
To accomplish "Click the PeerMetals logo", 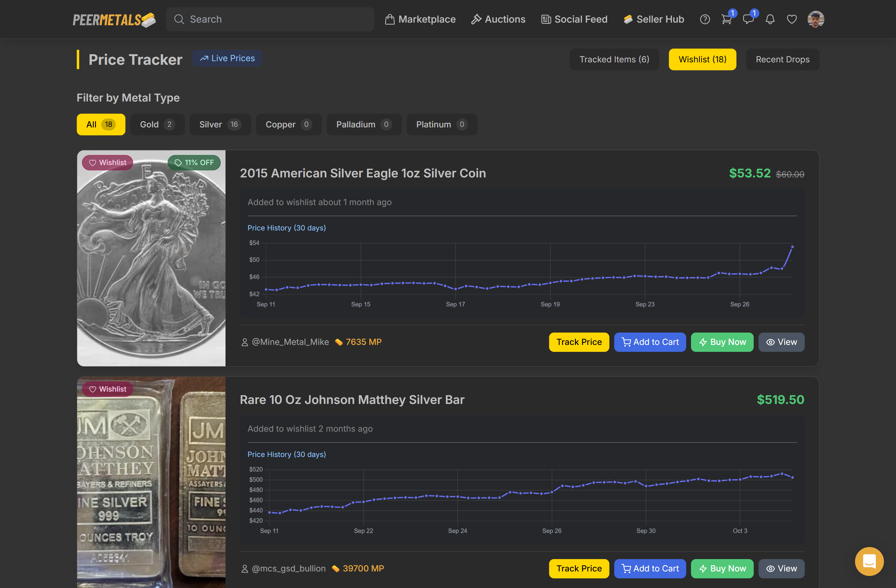I will click(114, 20).
